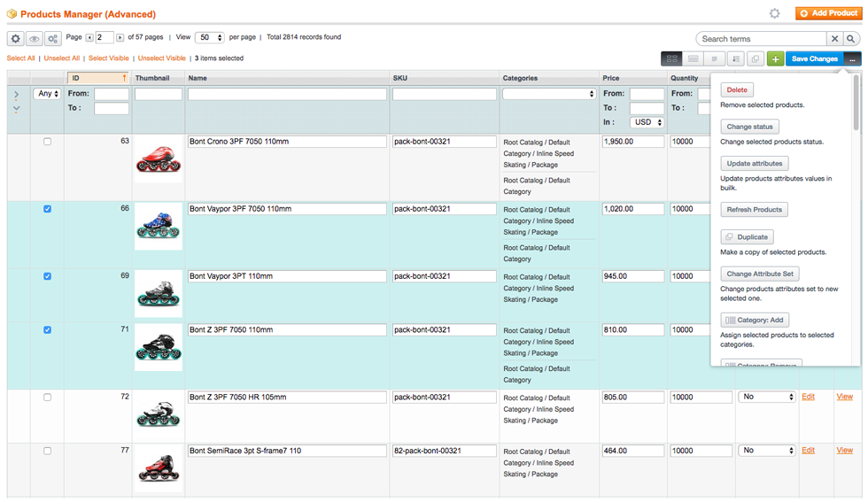This screenshot has height=502, width=868.
Task: Choose Refresh Products in actions menu
Action: pos(754,210)
